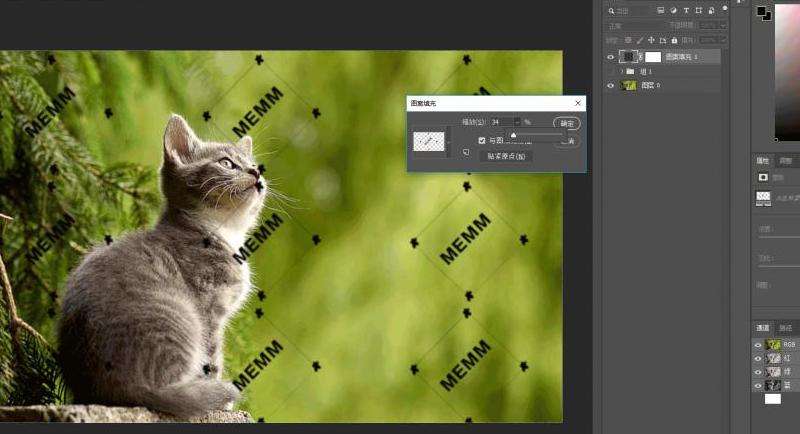Screen dimensions: 800x434
Task: Filter layers by shape layer icon
Action: [x=698, y=11]
